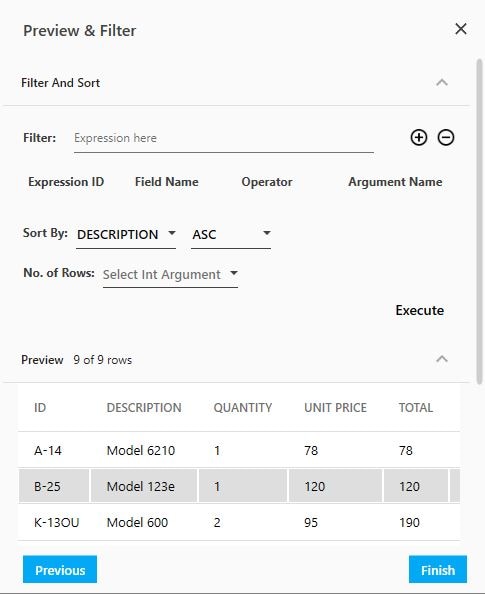Open the Select Int Argument dropdown
The image size is (485, 594).
tap(170, 274)
